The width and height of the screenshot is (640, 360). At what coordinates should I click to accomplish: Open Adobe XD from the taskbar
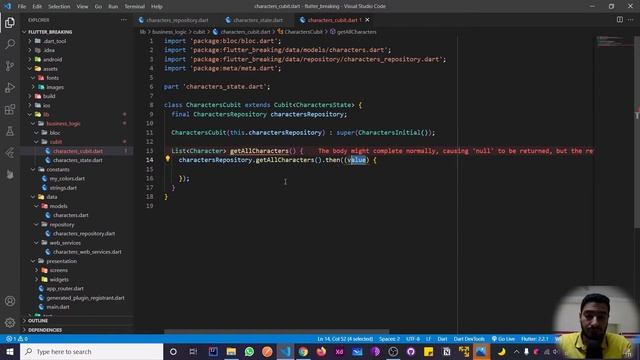(339, 351)
